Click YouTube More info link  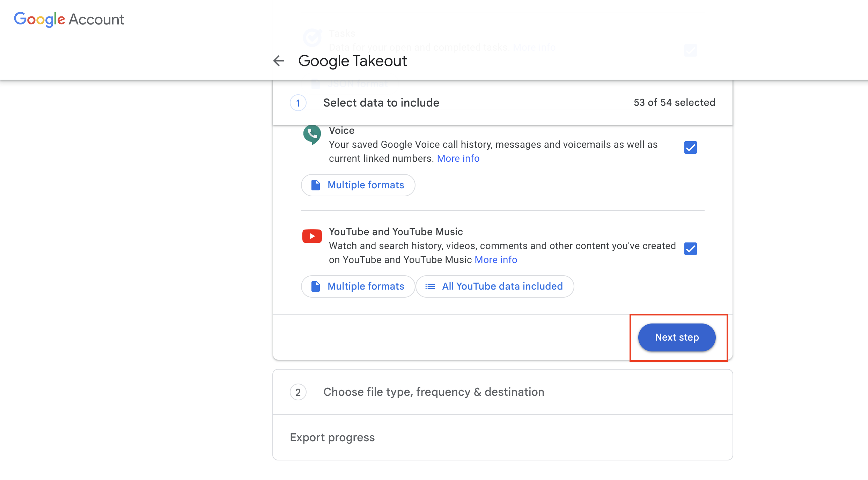click(x=496, y=259)
